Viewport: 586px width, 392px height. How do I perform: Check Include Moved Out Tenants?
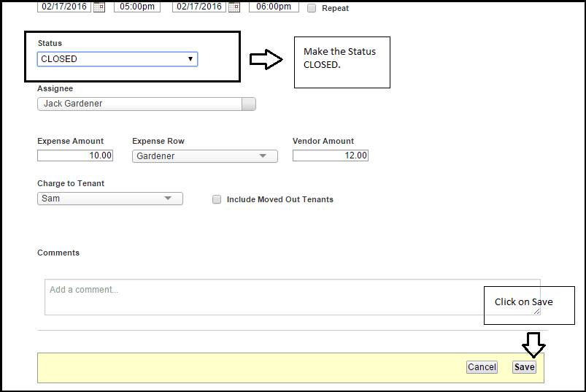click(x=217, y=199)
